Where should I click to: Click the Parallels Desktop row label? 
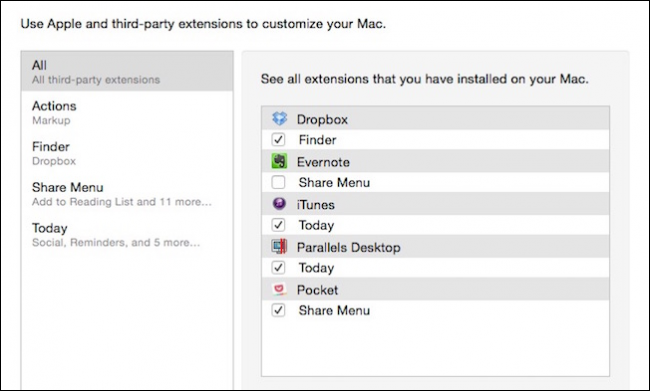tap(349, 248)
